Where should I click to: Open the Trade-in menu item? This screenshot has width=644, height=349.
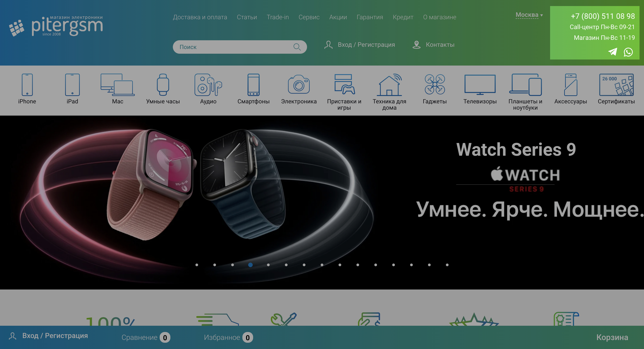278,17
